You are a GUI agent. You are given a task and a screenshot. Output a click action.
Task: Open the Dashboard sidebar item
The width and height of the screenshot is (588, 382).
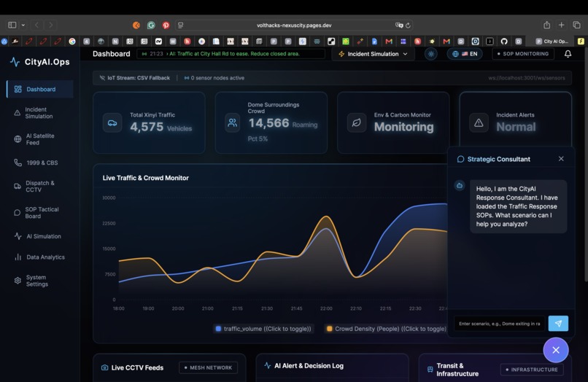[40, 89]
